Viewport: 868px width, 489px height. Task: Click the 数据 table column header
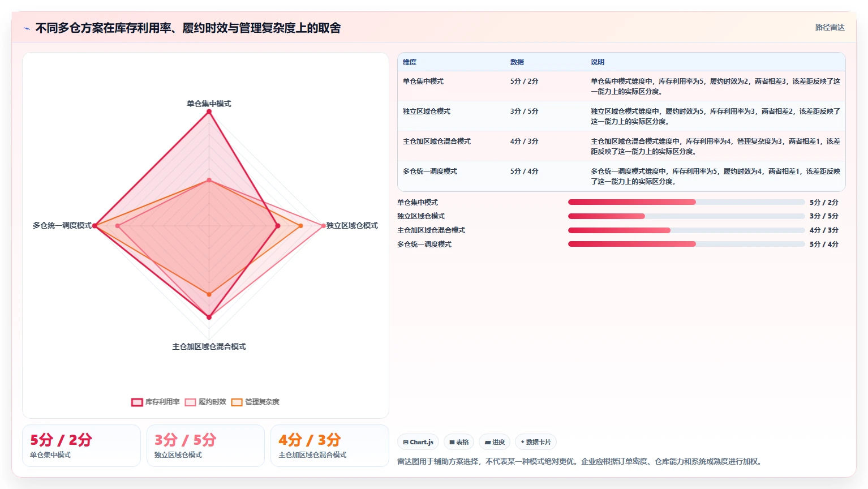tap(517, 62)
